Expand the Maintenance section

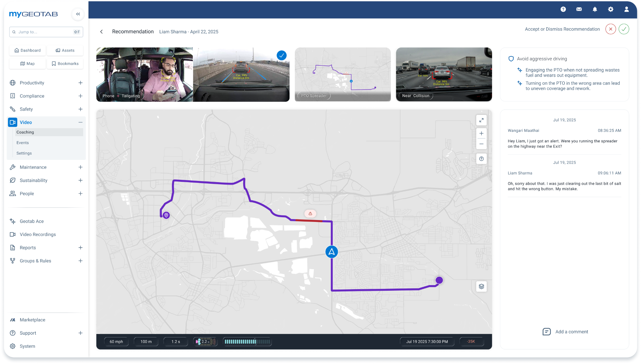point(80,167)
